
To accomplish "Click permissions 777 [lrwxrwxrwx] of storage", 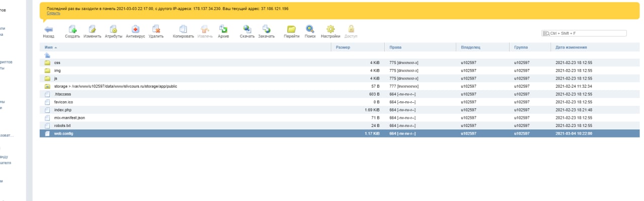I will (x=404, y=87).
